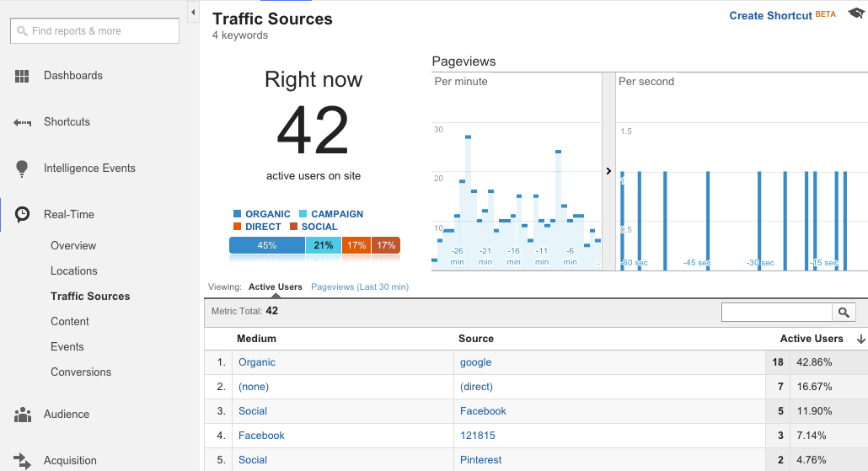Click the Find reports & more field

point(94,31)
